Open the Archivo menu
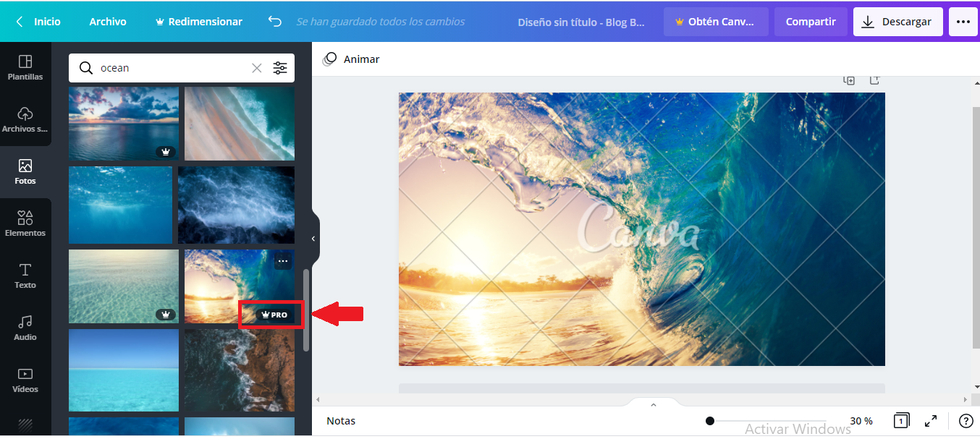Screen dimensions: 980x439 pos(108,22)
